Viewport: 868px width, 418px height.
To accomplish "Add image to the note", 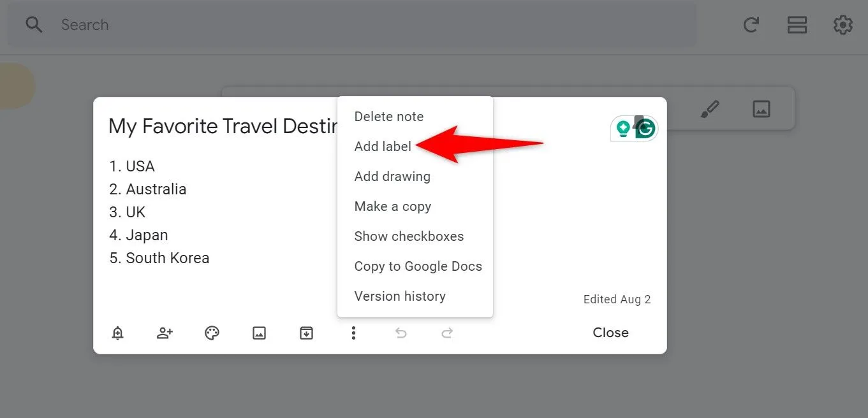I will click(259, 333).
